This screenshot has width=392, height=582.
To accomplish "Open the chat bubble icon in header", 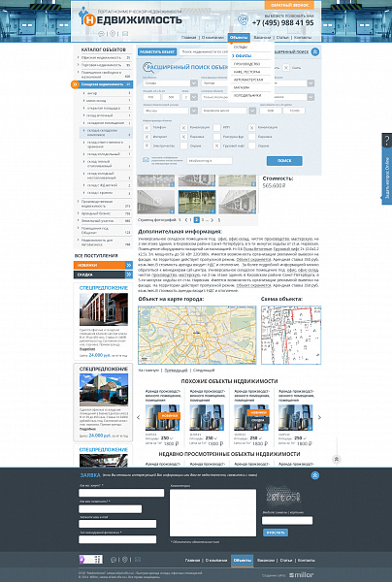I will click(101, 34).
